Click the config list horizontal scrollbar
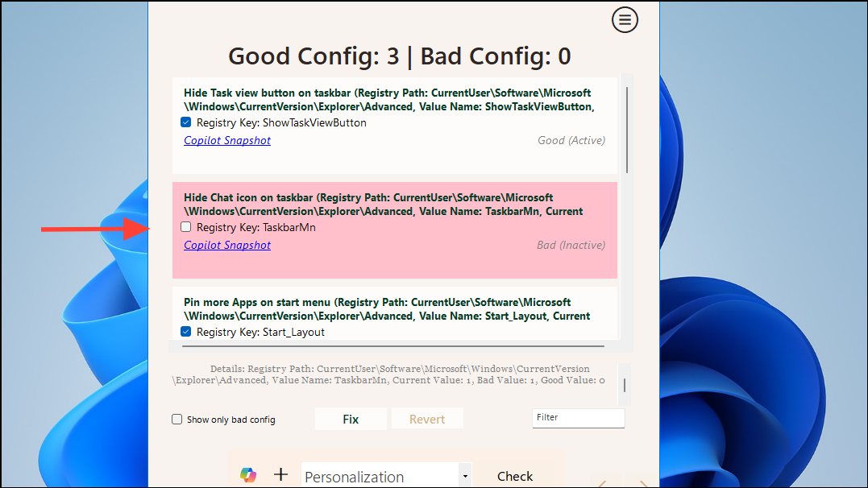This screenshot has width=868, height=488. [393, 346]
